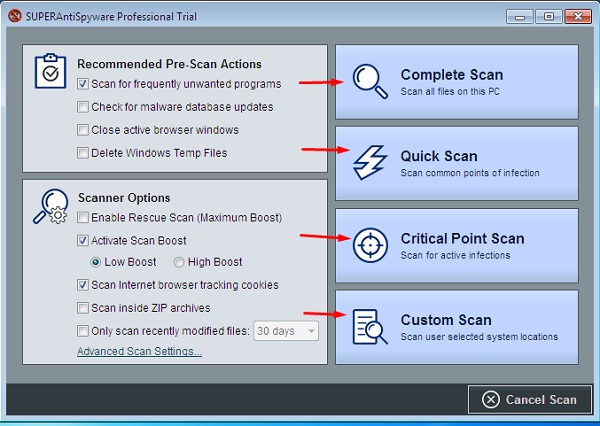Enable Delete Windows Temp Files
600x426 pixels.
[x=83, y=153]
